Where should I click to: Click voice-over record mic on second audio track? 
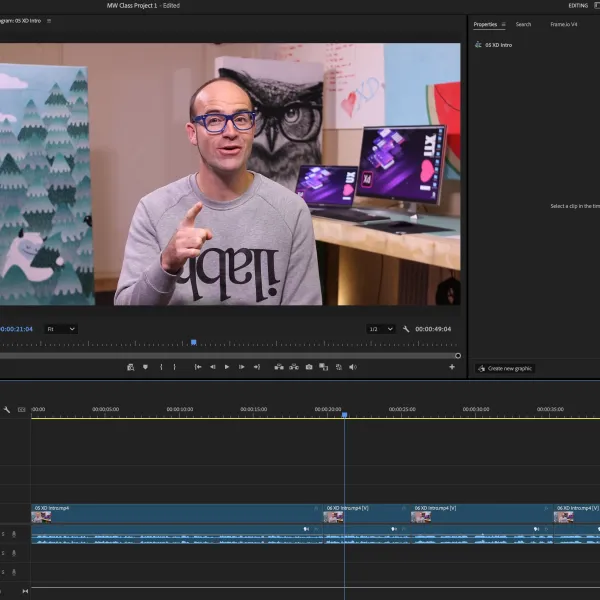click(x=14, y=553)
